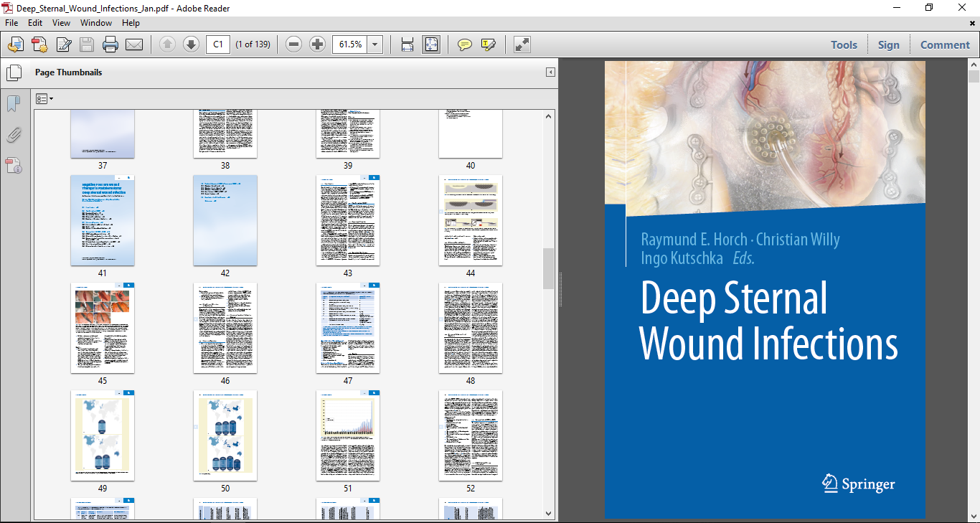980x523 pixels.
Task: Click thumbnails scrollbar down arrow
Action: point(549,513)
